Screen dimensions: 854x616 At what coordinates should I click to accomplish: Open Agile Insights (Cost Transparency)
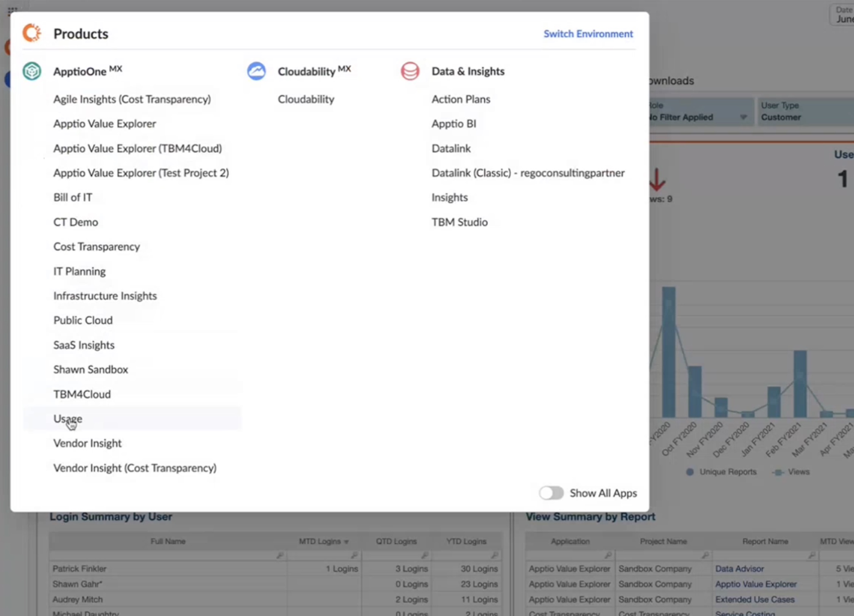132,99
